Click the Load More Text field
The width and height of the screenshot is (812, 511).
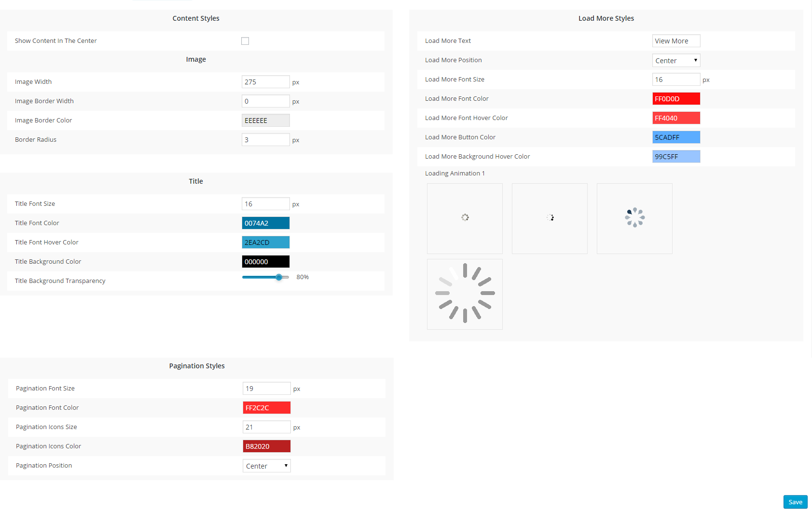pos(676,41)
